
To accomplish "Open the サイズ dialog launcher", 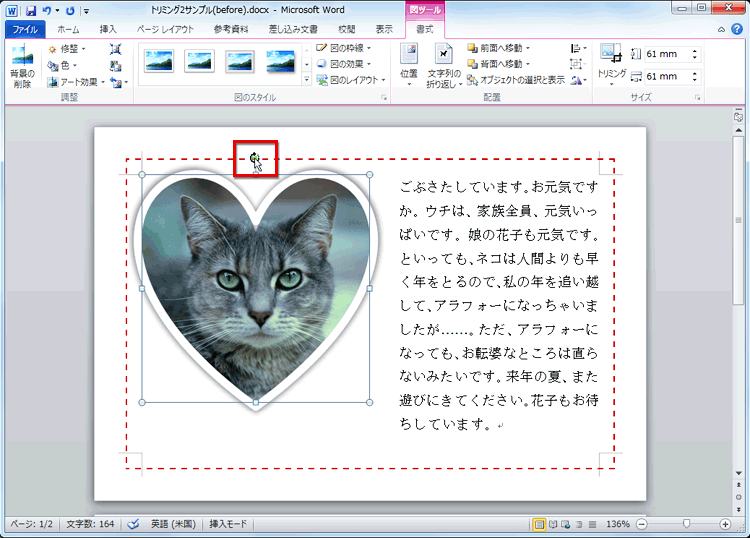I will [x=697, y=98].
